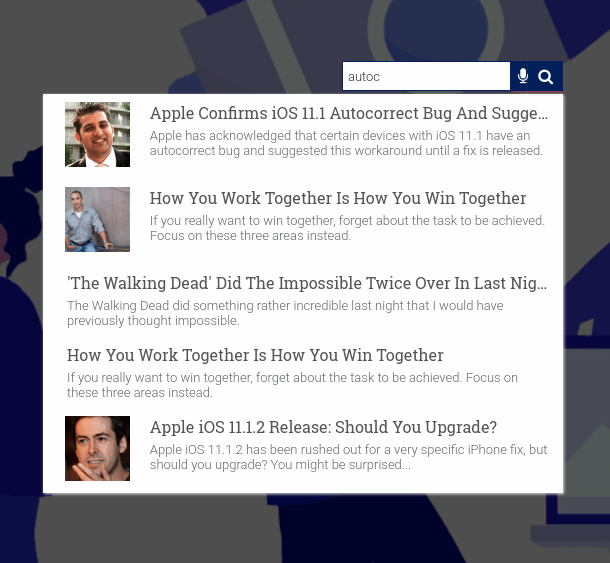This screenshot has height=563, width=610.
Task: Click the microphone voice search icon
Action: [523, 76]
